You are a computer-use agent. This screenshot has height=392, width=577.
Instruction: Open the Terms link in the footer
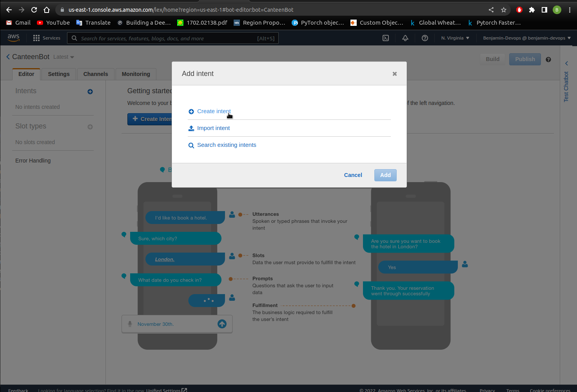pyautogui.click(x=513, y=390)
